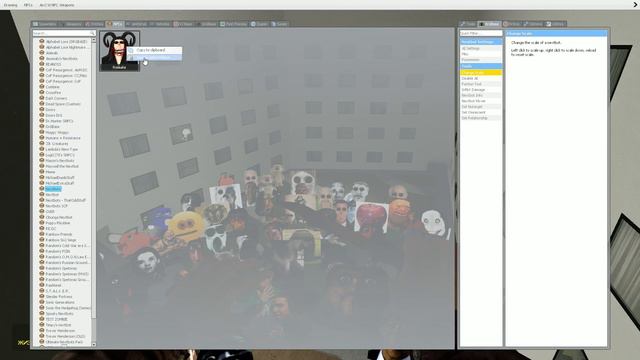Open the Weapons tab
This screenshot has width=640, height=360.
[71, 24]
